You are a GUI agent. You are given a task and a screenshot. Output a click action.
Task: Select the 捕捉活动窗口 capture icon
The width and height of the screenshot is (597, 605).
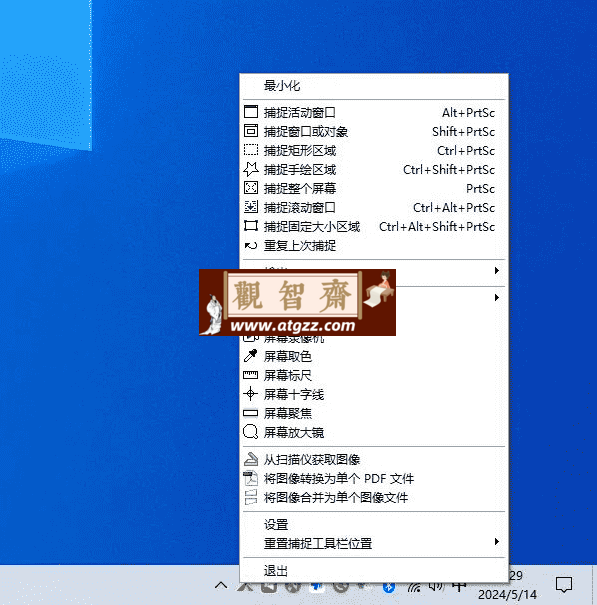(251, 112)
